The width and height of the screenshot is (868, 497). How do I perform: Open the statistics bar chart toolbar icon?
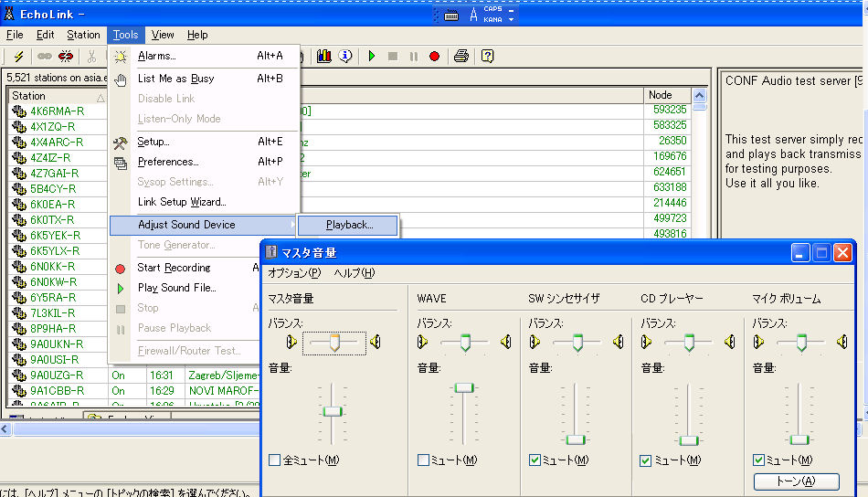coord(323,56)
